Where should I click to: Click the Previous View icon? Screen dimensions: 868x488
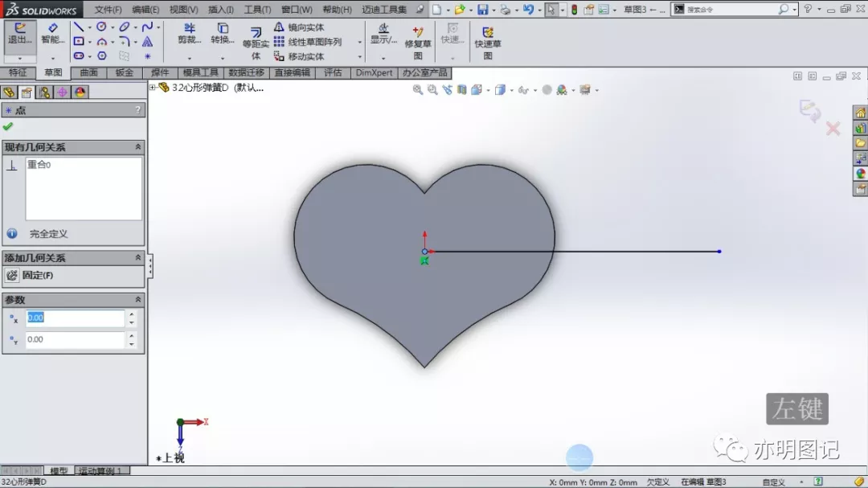tap(448, 90)
